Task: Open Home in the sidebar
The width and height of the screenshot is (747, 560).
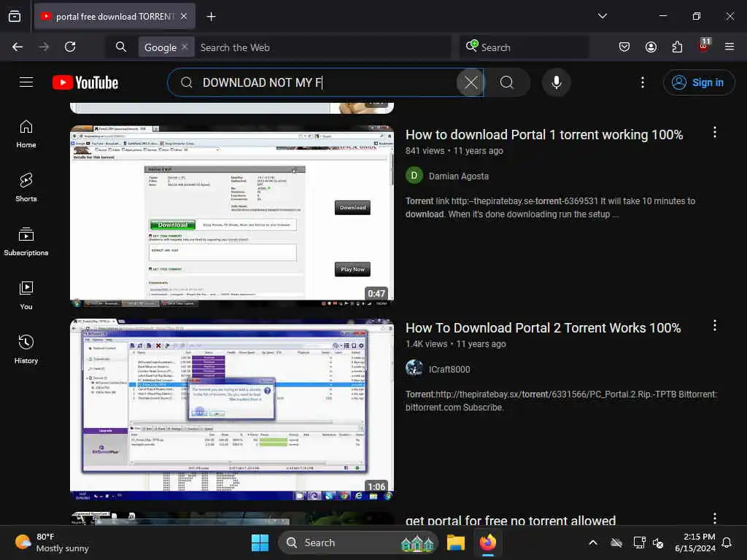Action: (26, 134)
